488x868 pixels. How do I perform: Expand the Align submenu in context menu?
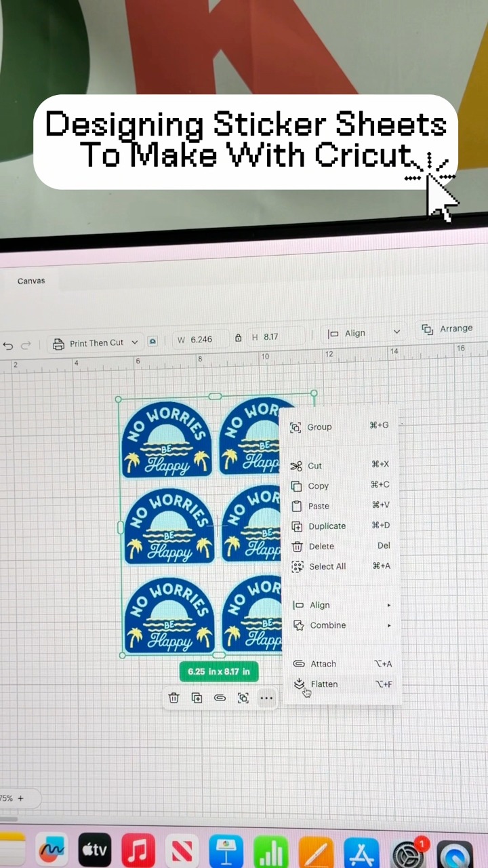click(x=342, y=606)
